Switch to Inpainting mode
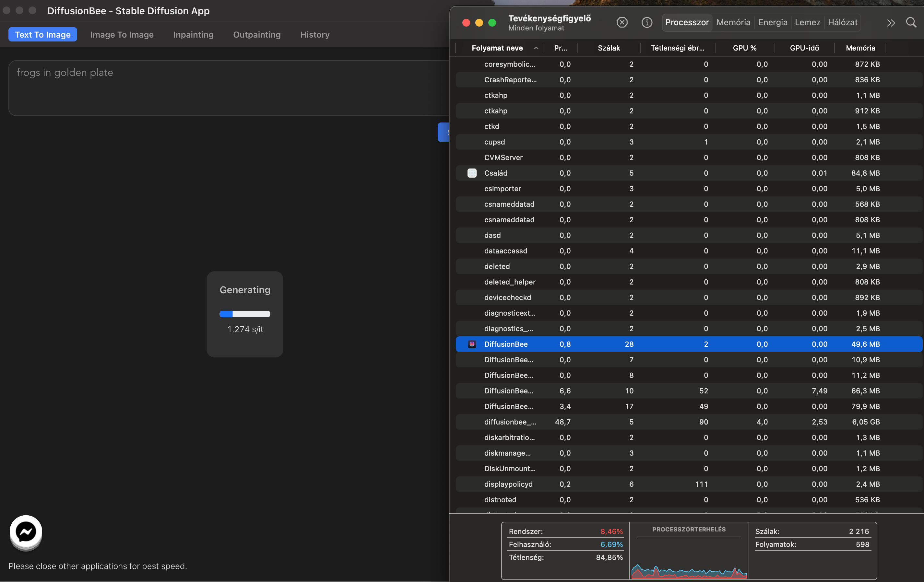The height and width of the screenshot is (582, 924). pos(194,35)
